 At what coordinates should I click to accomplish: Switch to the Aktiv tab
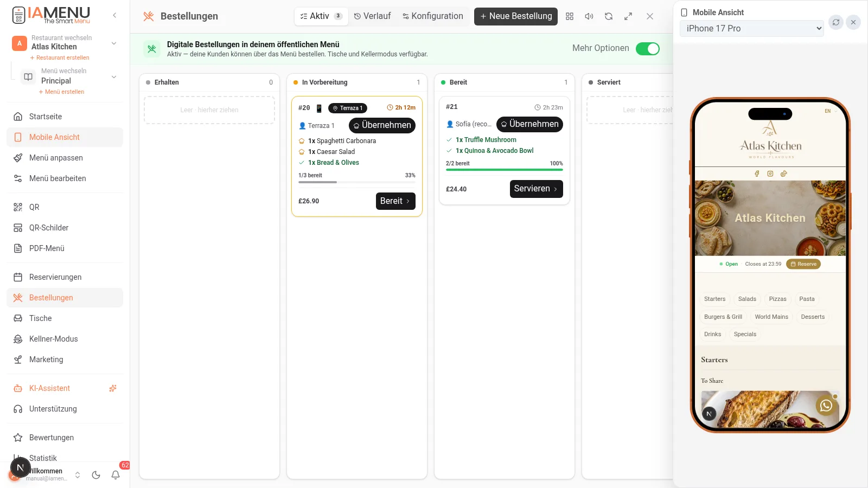pos(321,16)
